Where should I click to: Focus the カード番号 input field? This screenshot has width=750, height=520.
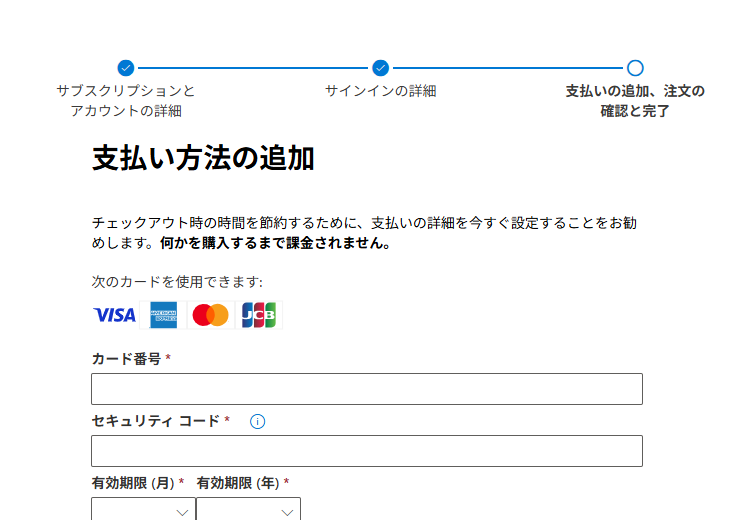[x=367, y=389]
